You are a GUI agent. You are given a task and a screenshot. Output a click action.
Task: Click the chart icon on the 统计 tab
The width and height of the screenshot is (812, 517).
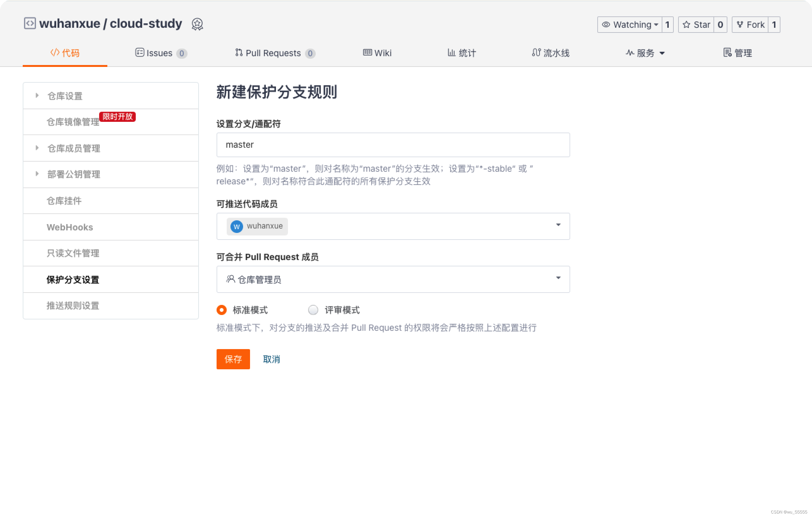tap(451, 53)
